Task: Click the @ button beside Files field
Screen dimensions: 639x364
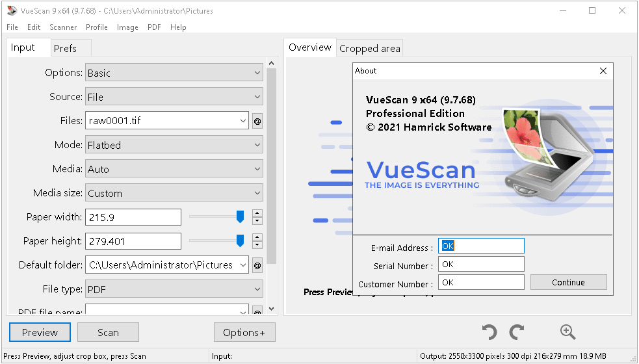Action: coord(257,121)
